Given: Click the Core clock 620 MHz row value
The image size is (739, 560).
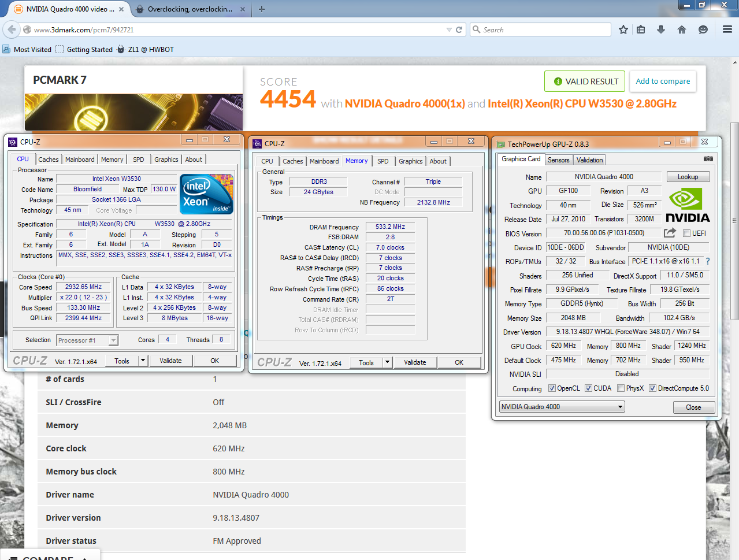Looking at the screenshot, I should pos(229,448).
